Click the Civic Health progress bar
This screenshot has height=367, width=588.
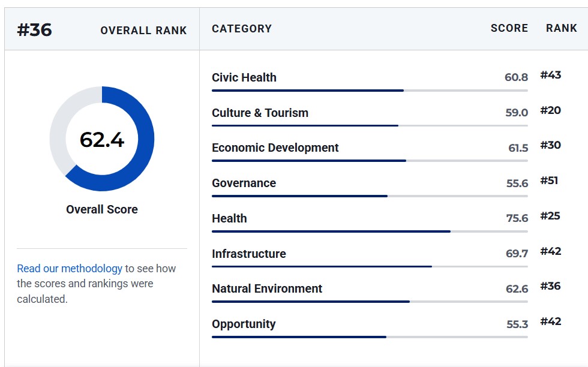tap(370, 91)
